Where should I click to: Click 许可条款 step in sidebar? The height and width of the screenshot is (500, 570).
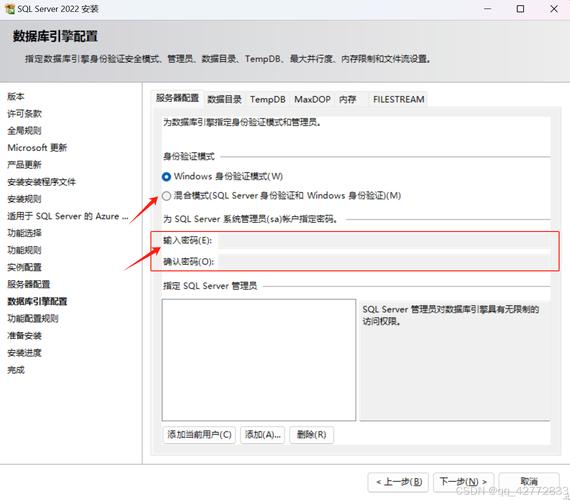(24, 114)
